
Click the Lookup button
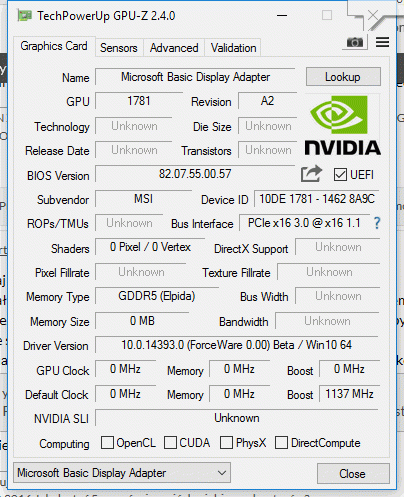(x=343, y=77)
